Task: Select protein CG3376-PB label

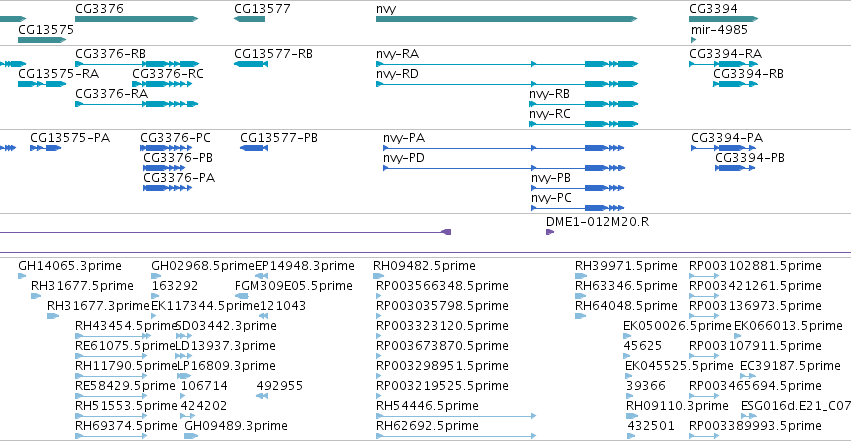Action: tap(178, 158)
